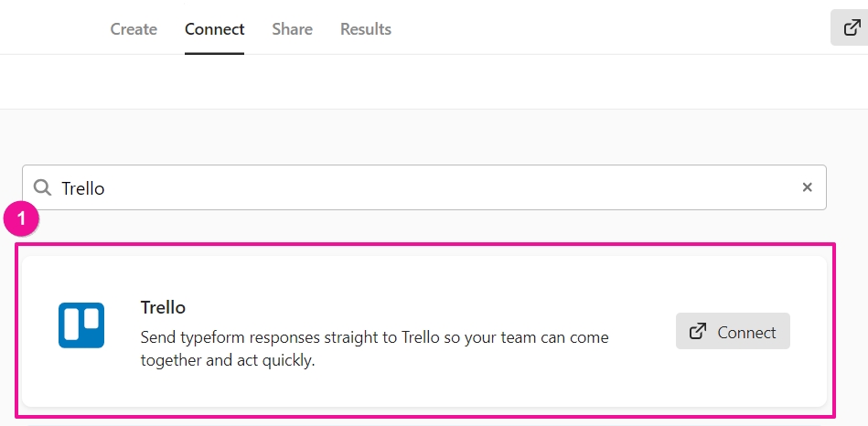Go to the Results tab
The width and height of the screenshot is (868, 426).
(365, 29)
